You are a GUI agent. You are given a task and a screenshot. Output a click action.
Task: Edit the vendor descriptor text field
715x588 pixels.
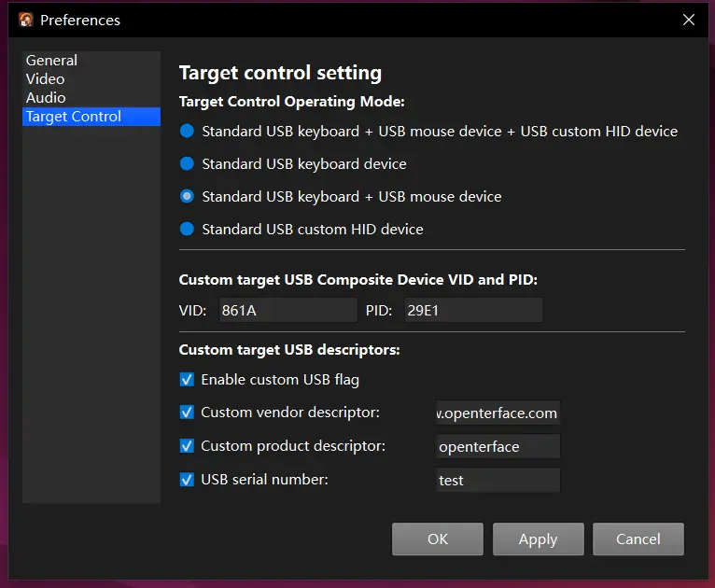click(498, 413)
